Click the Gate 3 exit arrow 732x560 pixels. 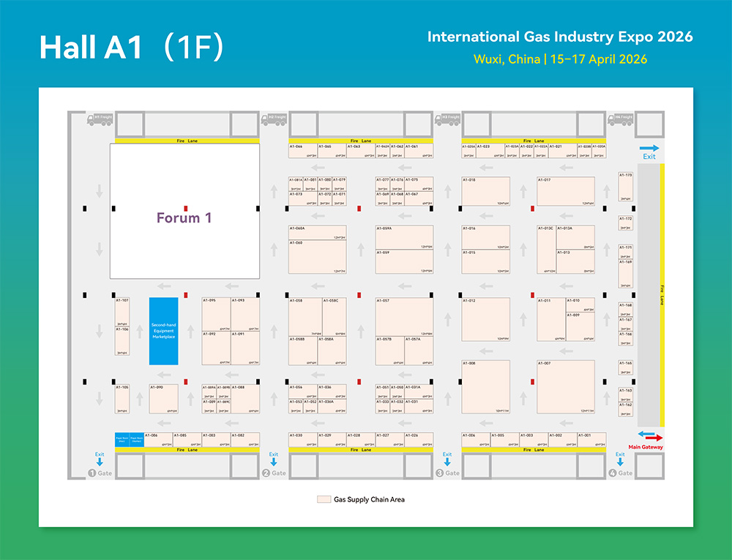pos(447,462)
